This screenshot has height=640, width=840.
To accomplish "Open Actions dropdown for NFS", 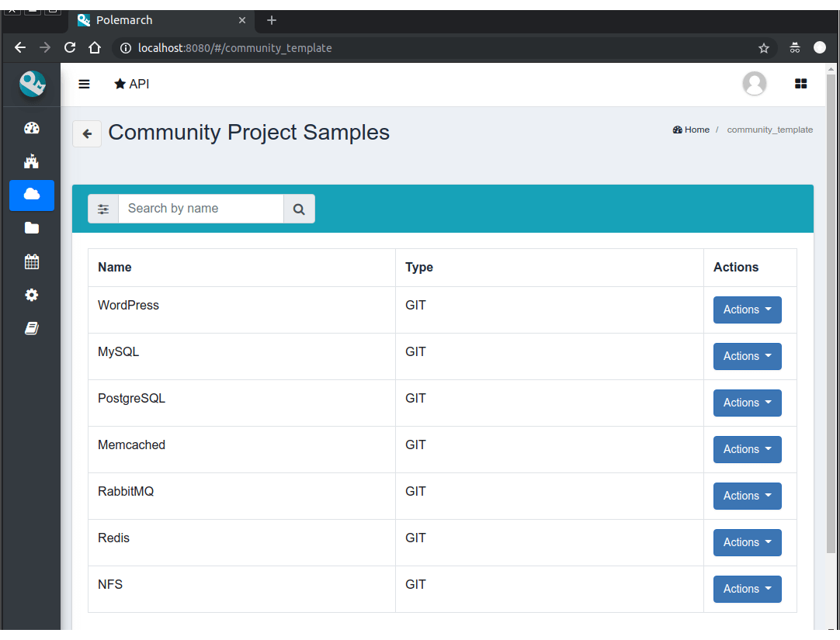I will coord(748,589).
